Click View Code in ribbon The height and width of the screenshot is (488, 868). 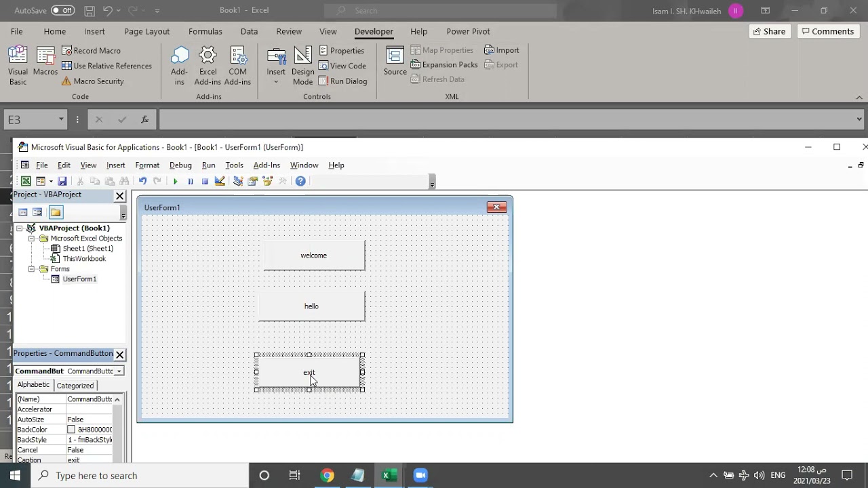pos(342,66)
